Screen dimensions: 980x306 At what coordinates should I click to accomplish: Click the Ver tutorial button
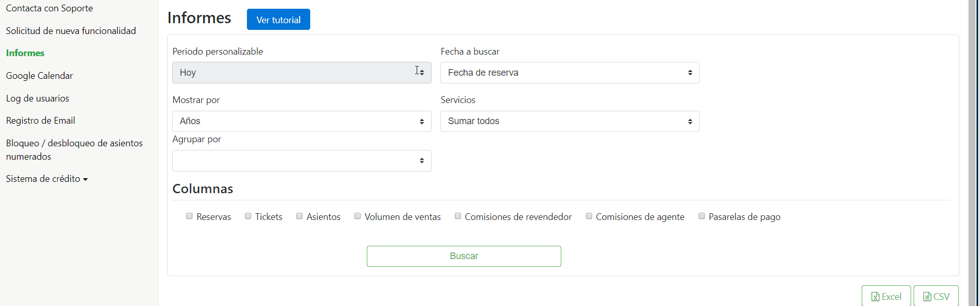tap(278, 20)
